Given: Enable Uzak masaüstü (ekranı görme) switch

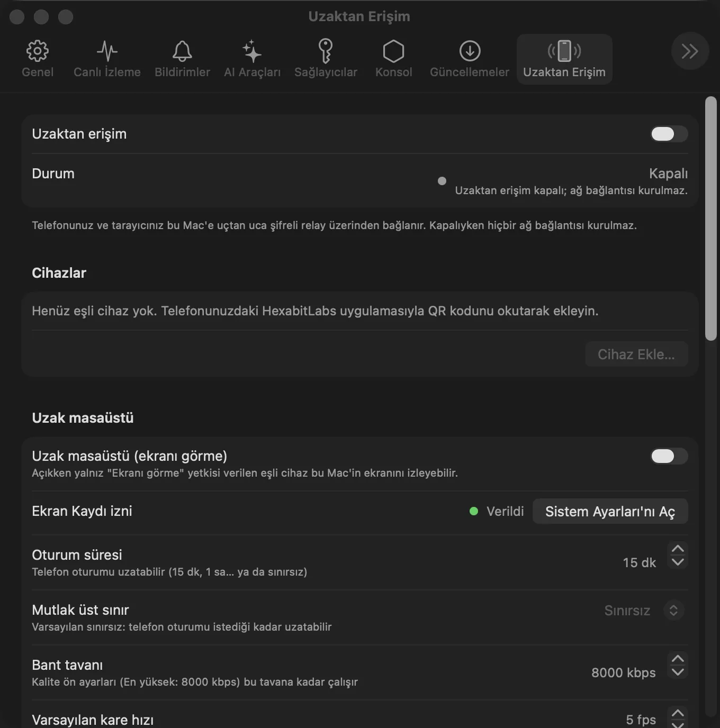Looking at the screenshot, I should [x=669, y=456].
